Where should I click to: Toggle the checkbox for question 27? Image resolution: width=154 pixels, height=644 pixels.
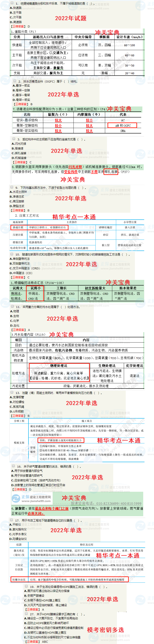(27, 614)
